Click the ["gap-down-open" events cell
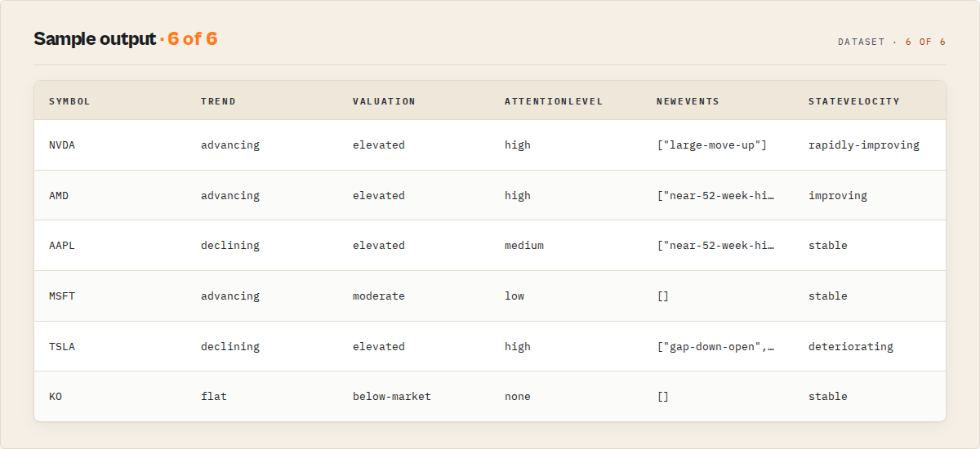Screen dimensions: 980x449 pyautogui.click(x=716, y=347)
